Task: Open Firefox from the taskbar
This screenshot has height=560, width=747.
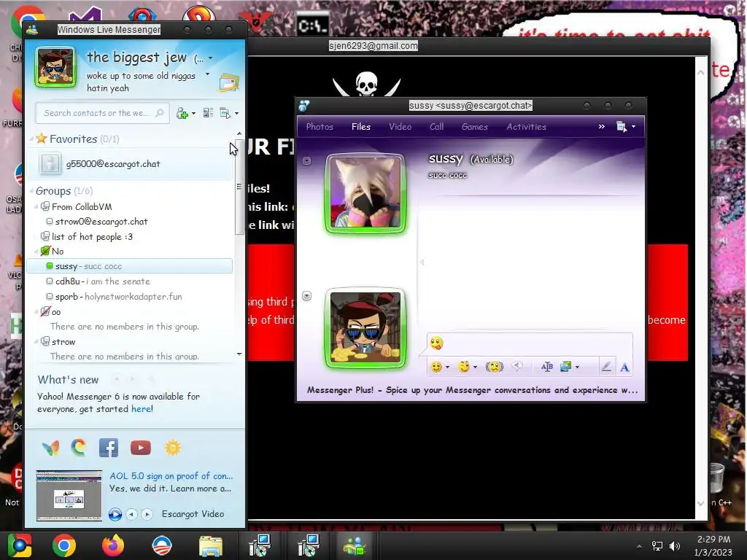Action: tap(113, 545)
